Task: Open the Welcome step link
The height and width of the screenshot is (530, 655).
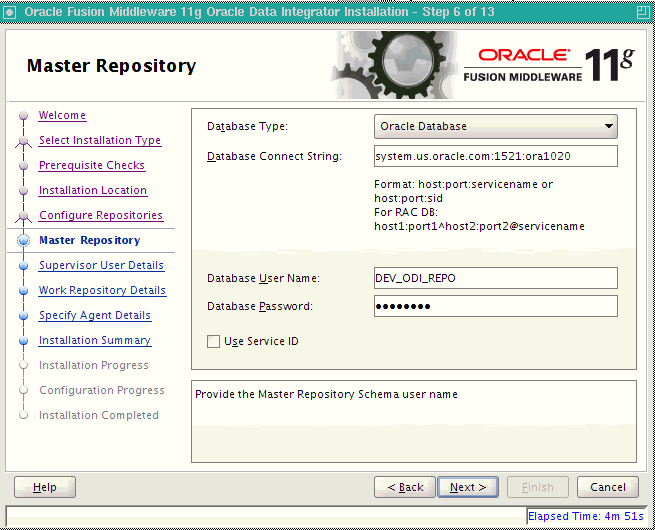Action: 62,115
